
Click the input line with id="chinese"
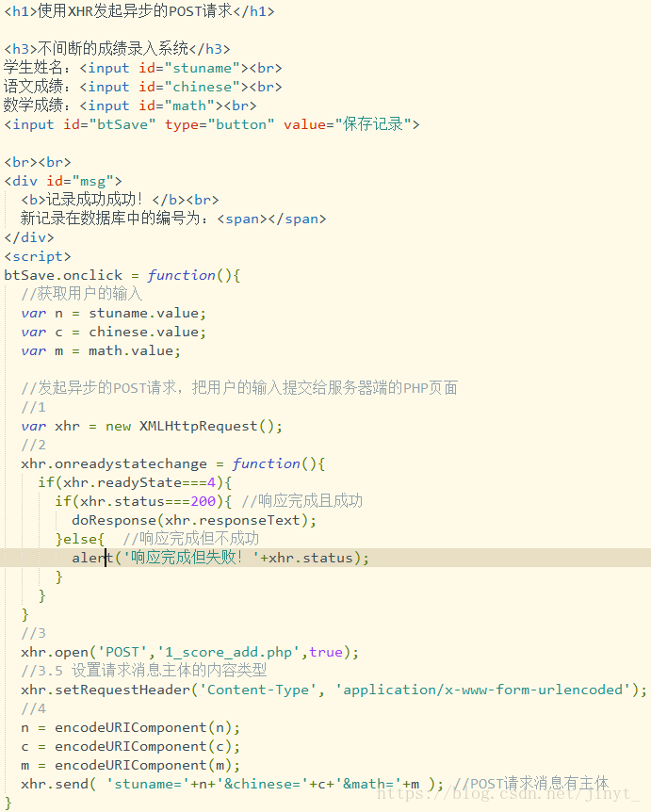point(143,87)
